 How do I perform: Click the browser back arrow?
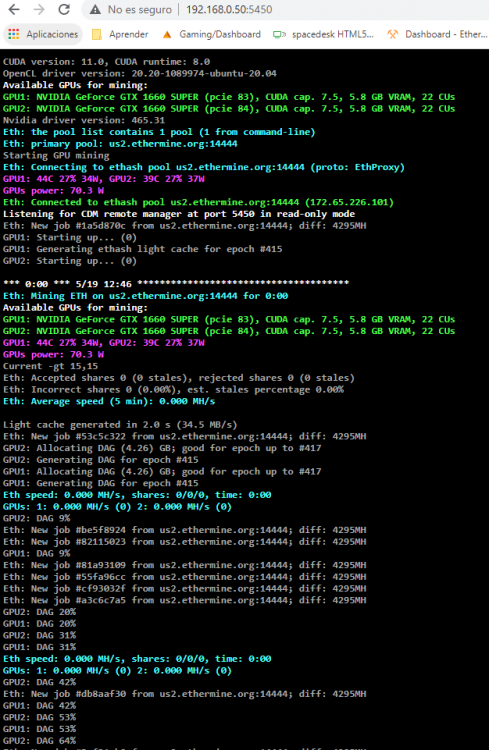pyautogui.click(x=14, y=10)
